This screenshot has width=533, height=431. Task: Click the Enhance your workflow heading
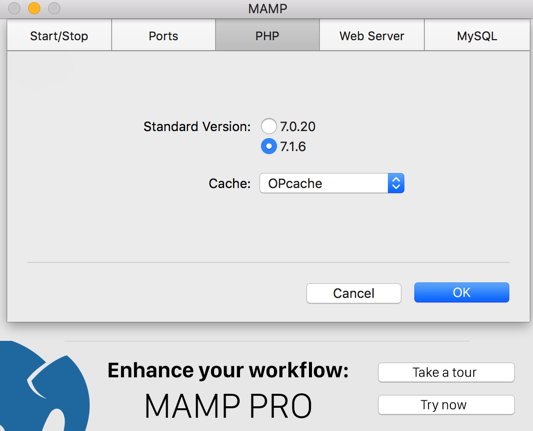point(228,370)
